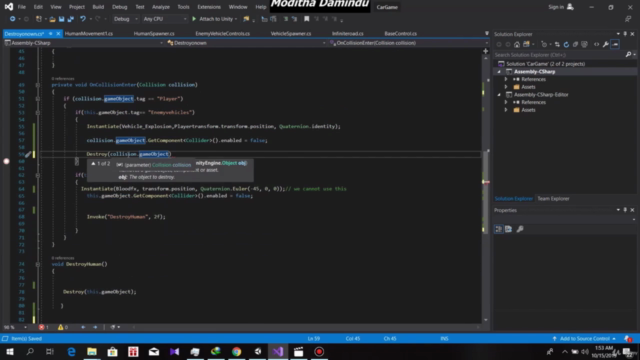Toggle Preview Selected Items in Solution Explorer toolbar
Screen dimensions: 640x360
click(x=615, y=44)
